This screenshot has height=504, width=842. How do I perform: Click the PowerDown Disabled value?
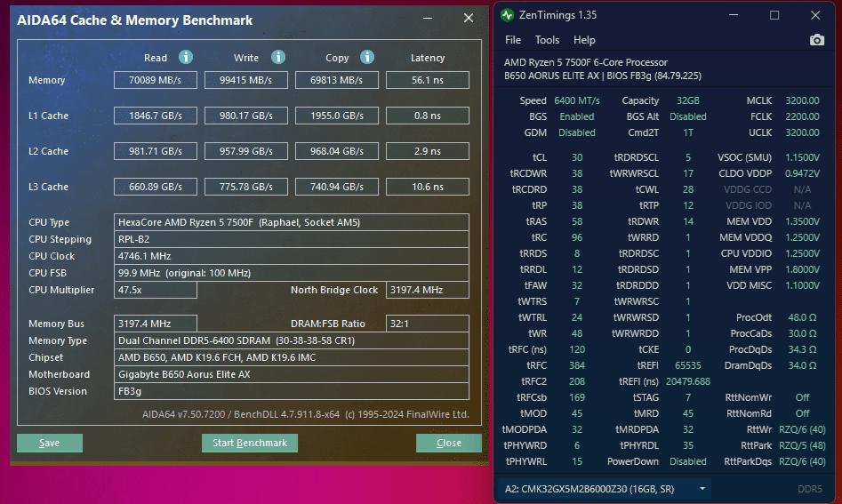(688, 461)
